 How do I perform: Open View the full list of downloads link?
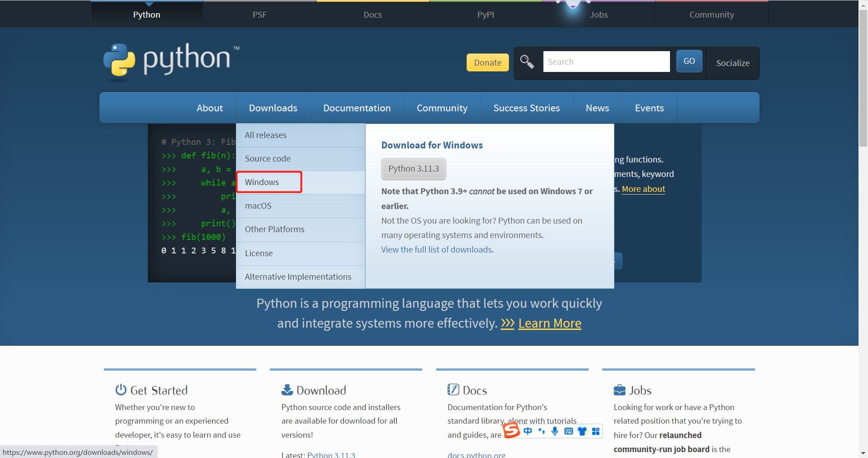[x=437, y=250]
